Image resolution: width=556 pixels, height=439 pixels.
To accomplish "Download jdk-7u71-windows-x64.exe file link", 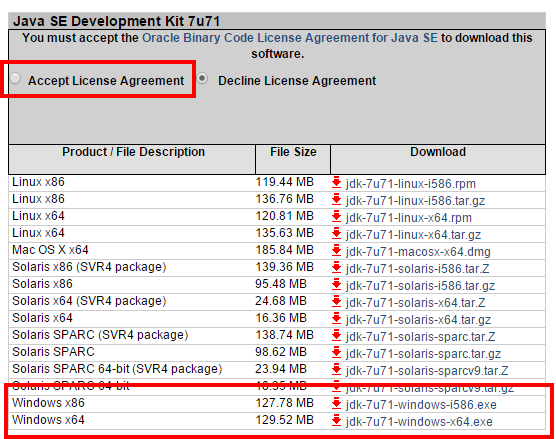I will (419, 422).
